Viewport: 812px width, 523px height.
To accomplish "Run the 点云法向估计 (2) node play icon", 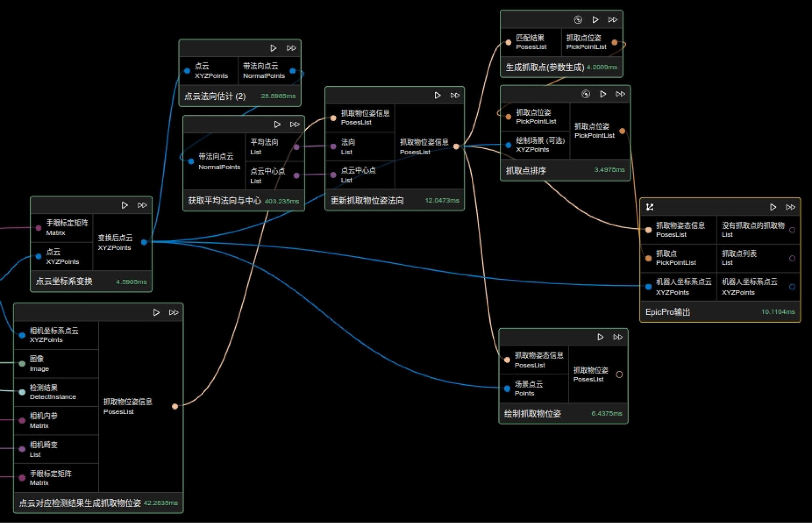I will pos(273,48).
